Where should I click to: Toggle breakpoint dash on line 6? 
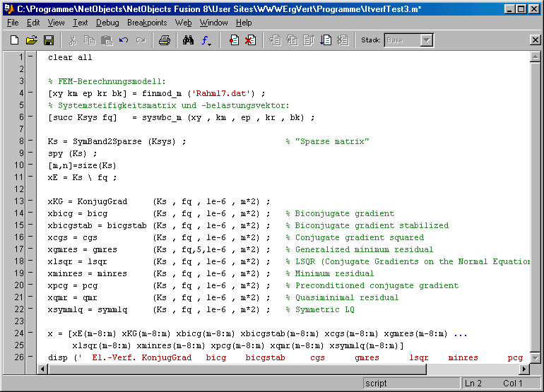point(30,117)
